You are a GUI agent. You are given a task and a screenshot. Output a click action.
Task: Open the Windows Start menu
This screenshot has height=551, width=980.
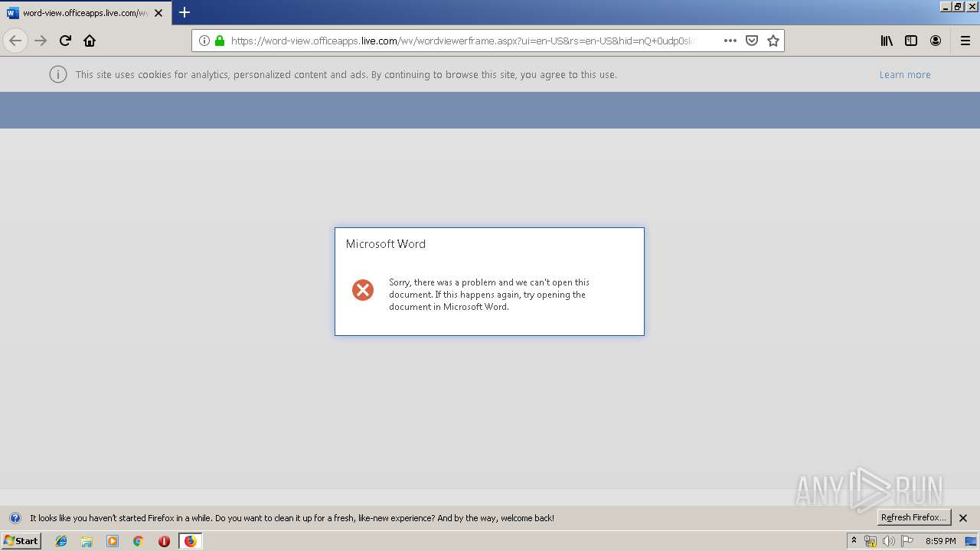click(x=21, y=540)
